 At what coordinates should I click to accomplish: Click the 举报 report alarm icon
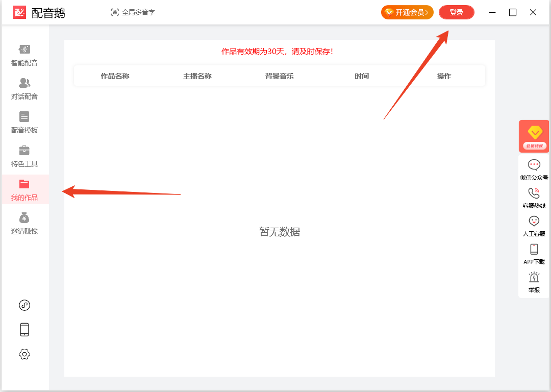coord(534,282)
